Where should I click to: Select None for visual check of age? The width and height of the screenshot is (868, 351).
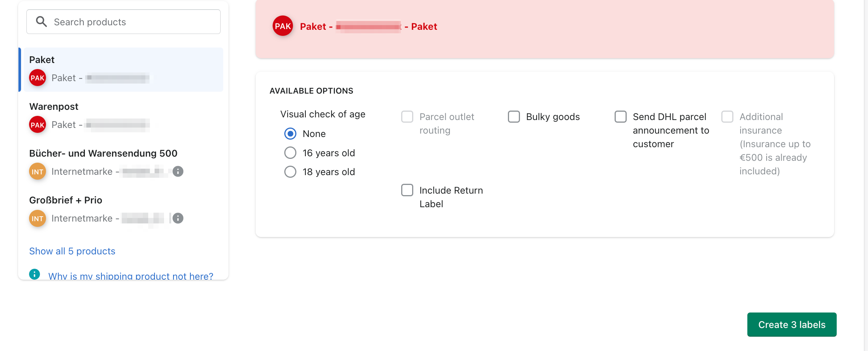pyautogui.click(x=290, y=134)
